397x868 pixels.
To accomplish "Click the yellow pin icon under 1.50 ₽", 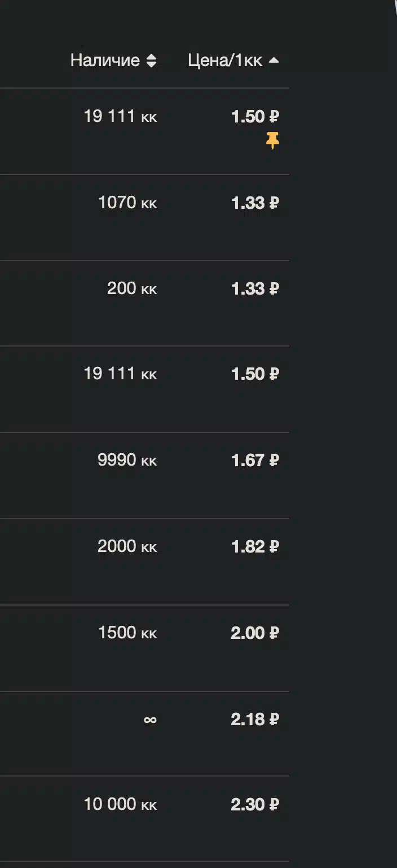I will pos(273,141).
